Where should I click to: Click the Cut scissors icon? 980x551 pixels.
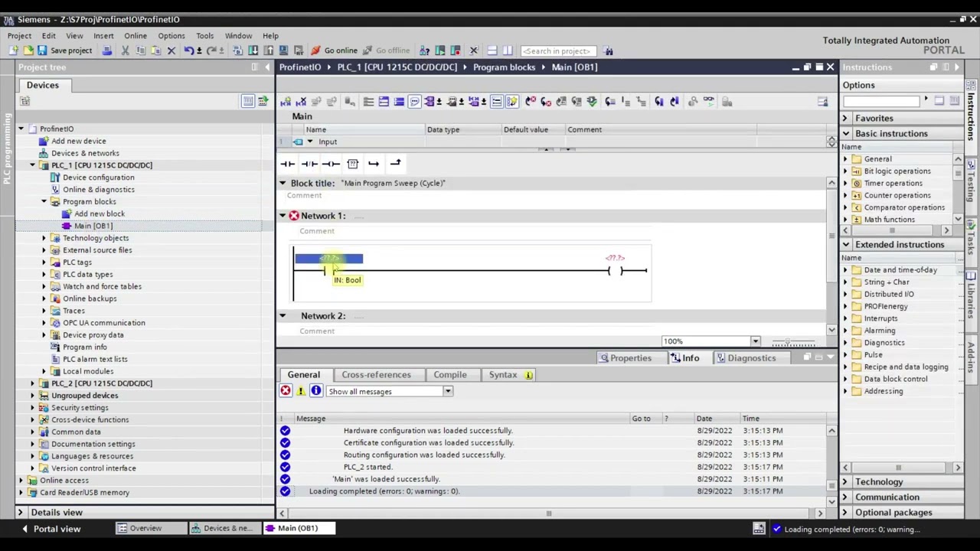[126, 51]
